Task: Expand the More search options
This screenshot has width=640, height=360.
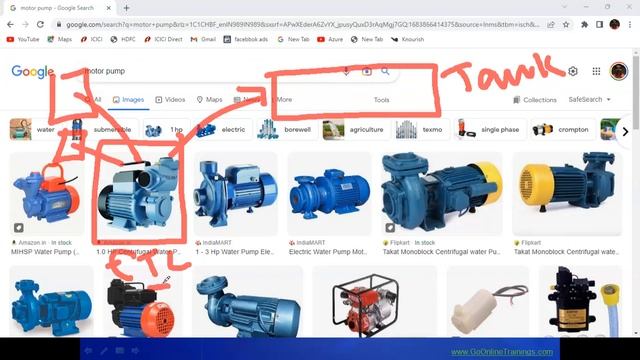Action: pyautogui.click(x=284, y=100)
